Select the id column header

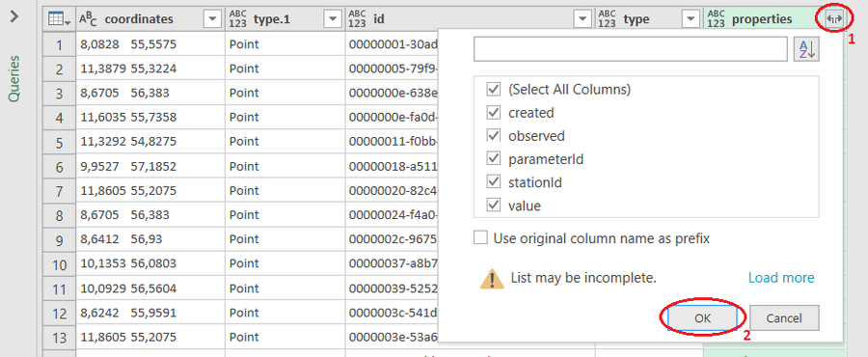coord(470,19)
